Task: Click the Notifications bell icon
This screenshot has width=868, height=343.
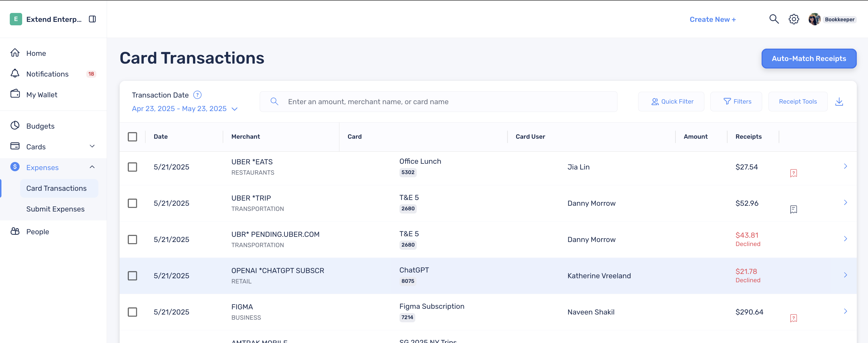Action: [15, 74]
